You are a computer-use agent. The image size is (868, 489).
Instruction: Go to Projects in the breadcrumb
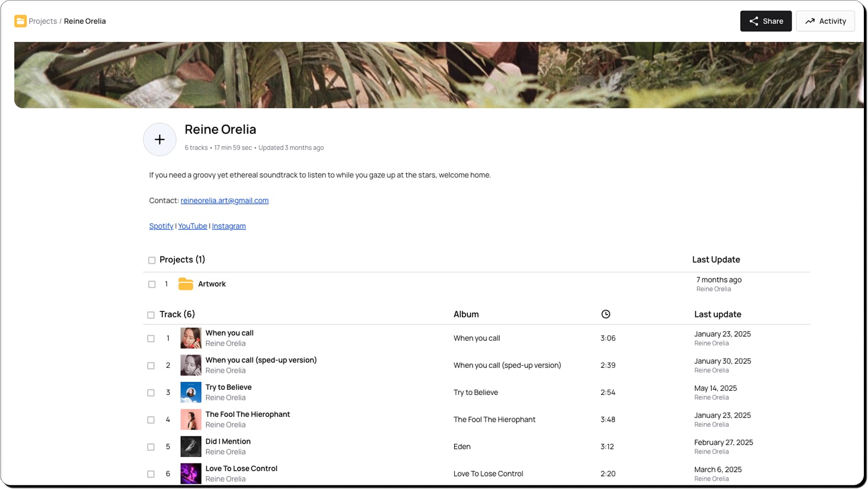(43, 21)
